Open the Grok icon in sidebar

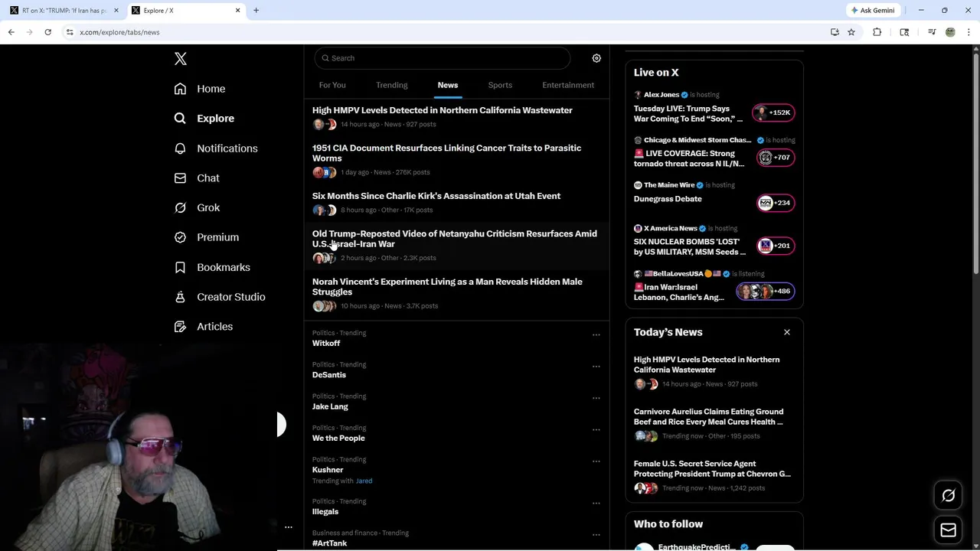180,207
